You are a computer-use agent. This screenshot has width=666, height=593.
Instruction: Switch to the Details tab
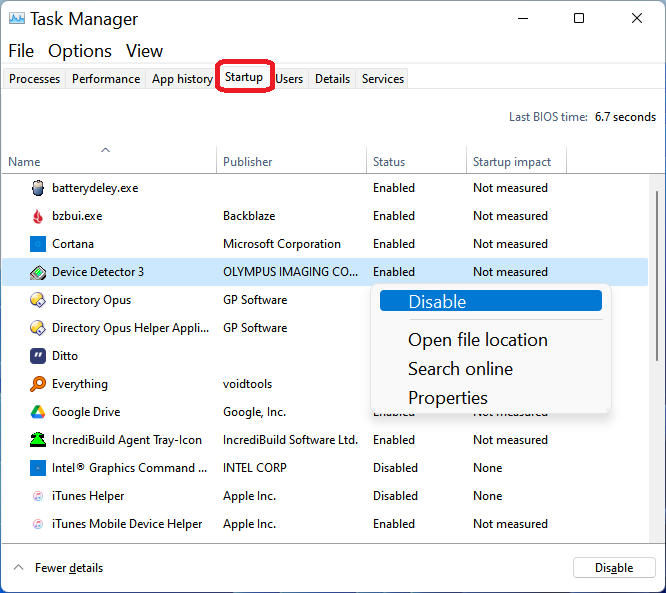click(x=332, y=79)
